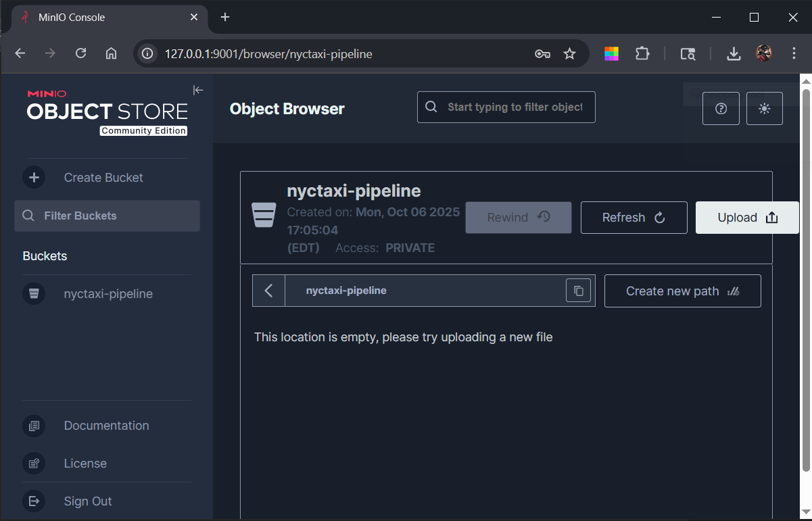Screen dimensions: 812x521
Task: Open the browser downloads panel
Action: click(734, 54)
